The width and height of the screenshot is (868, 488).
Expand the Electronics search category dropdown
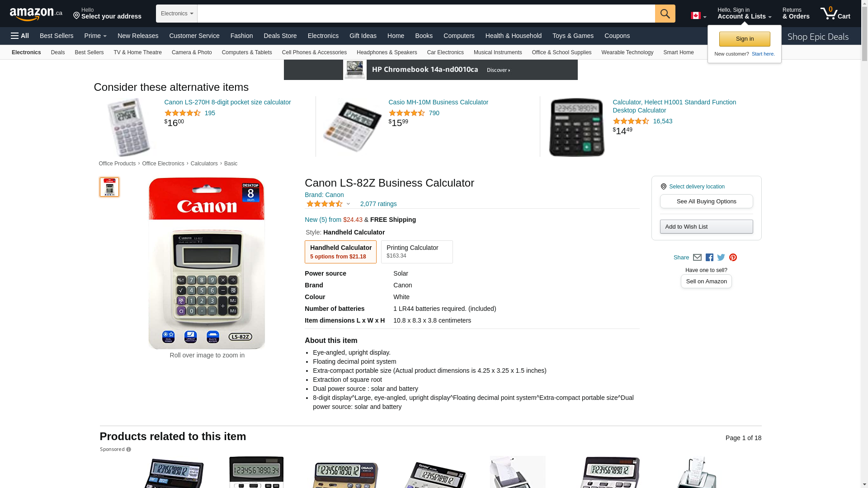pyautogui.click(x=177, y=14)
